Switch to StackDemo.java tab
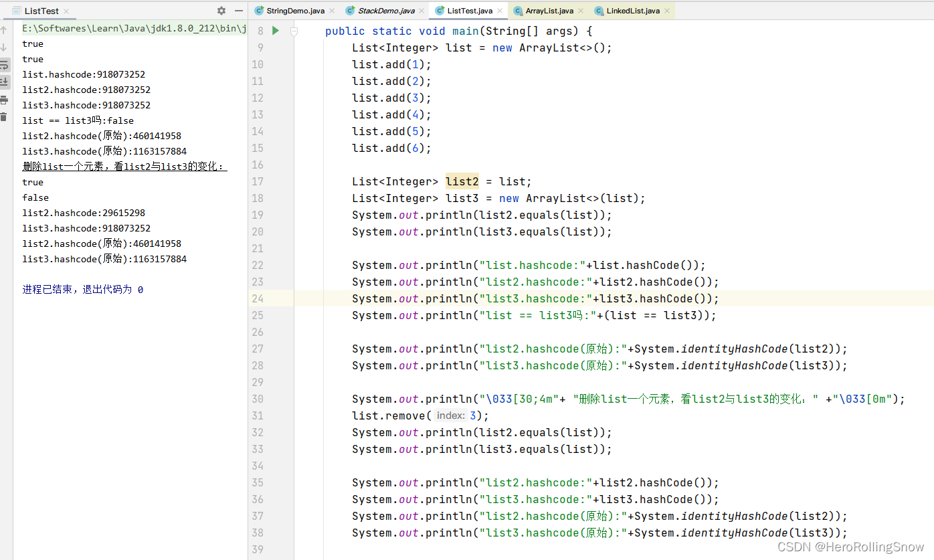The image size is (934, 560). point(386,11)
